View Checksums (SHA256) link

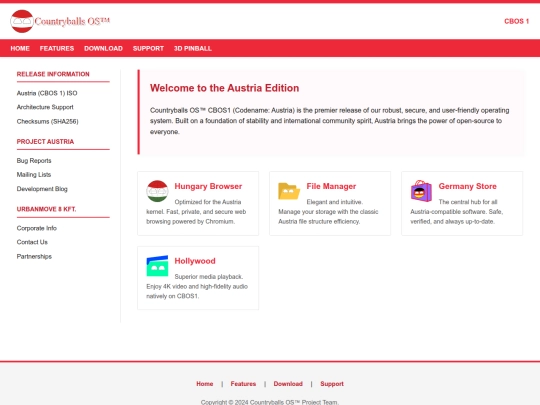coord(48,121)
